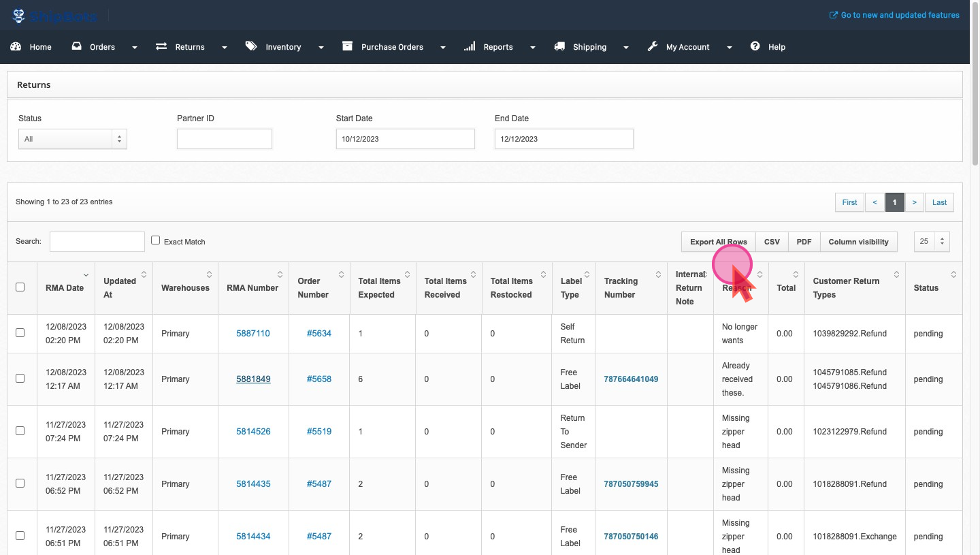This screenshot has height=555, width=980.
Task: Expand the Reports menu arrow
Action: (x=532, y=48)
